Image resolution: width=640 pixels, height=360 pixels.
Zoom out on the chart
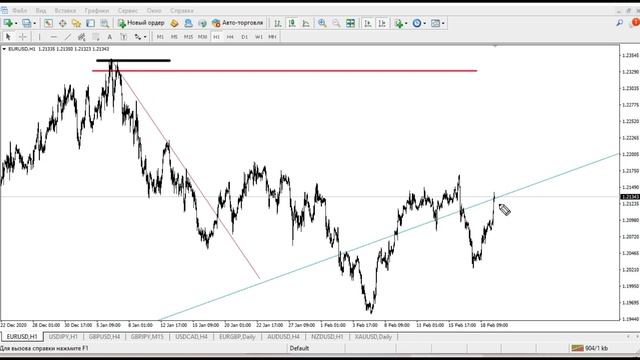[336, 23]
